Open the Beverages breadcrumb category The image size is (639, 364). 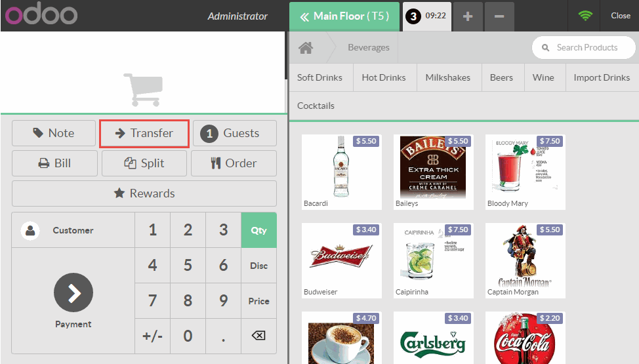coord(368,48)
